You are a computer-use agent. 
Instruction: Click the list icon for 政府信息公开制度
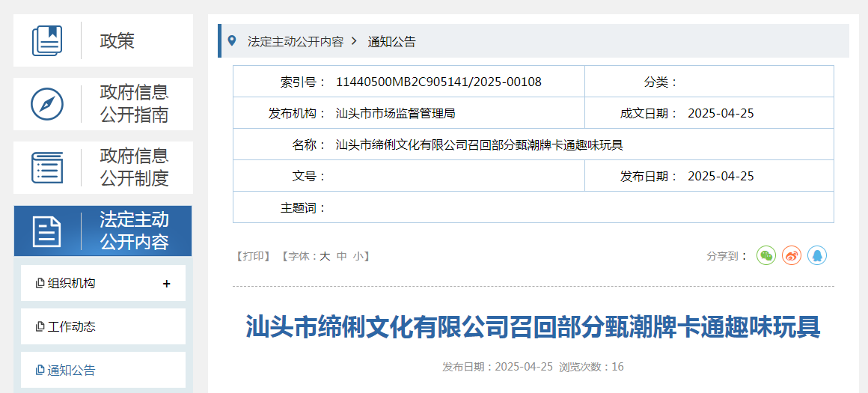coord(47,168)
